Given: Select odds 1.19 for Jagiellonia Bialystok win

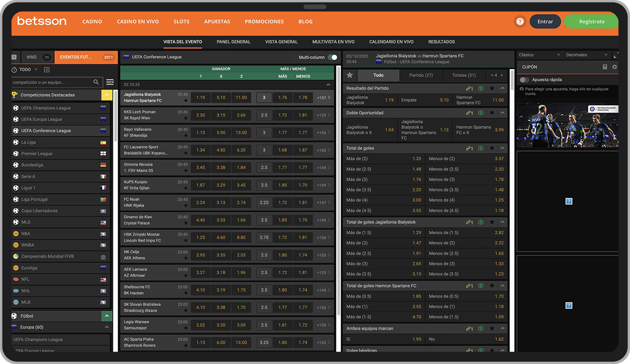Looking at the screenshot, I should pos(201,98).
